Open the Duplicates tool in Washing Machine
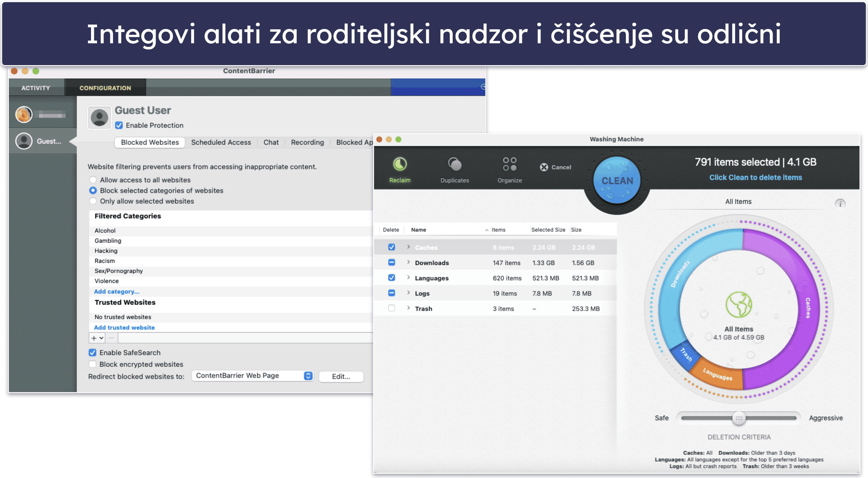Image resolution: width=868 pixels, height=478 pixels. 454,170
